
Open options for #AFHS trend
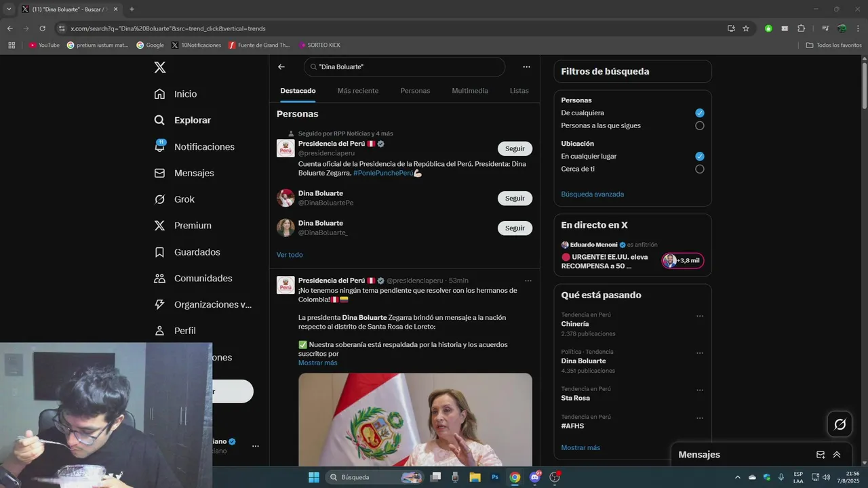700,418
